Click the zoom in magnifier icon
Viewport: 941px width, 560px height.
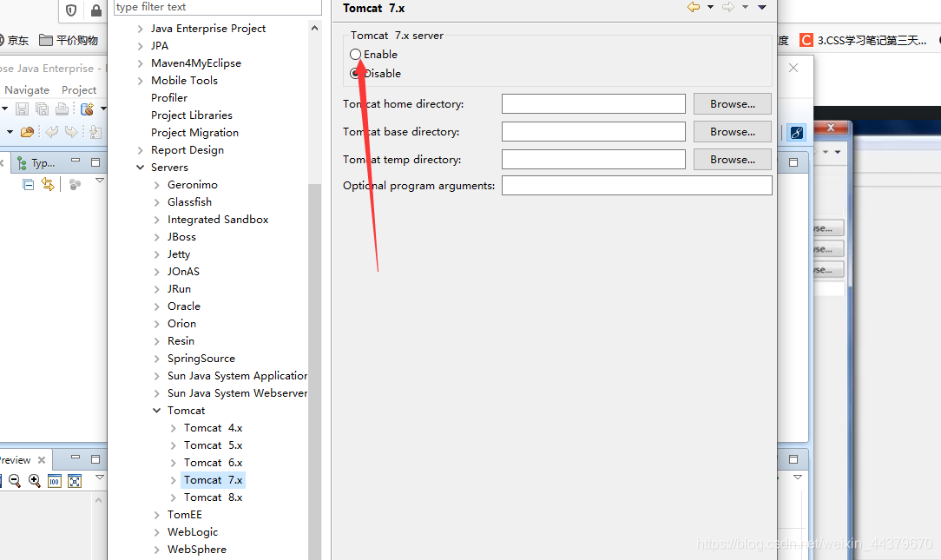35,481
